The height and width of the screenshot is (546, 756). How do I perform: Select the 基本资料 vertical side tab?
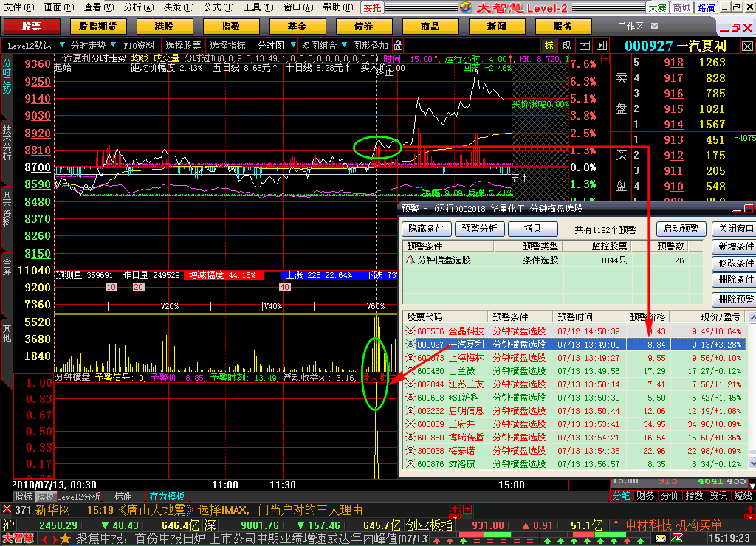7,209
